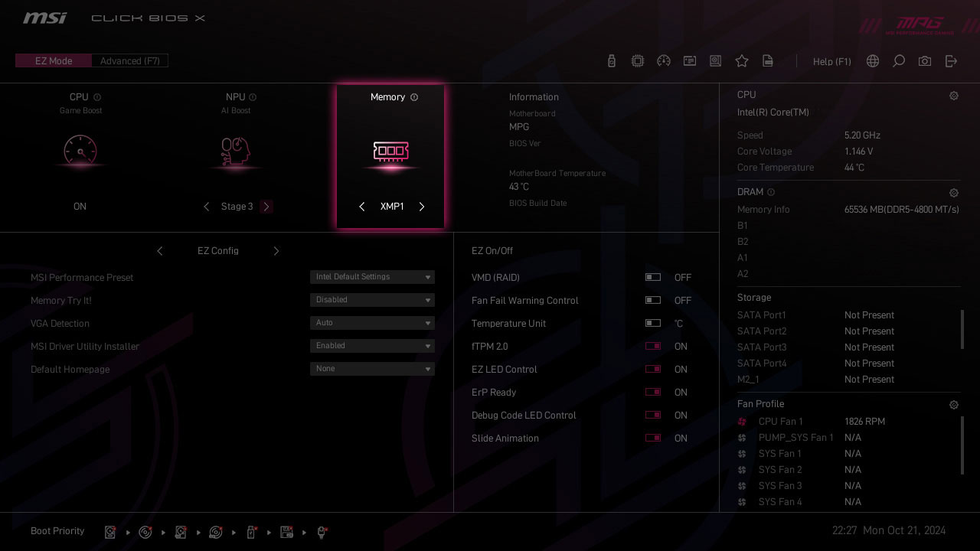The width and height of the screenshot is (980, 551).
Task: Open the VGA Detection dropdown
Action: coord(372,323)
